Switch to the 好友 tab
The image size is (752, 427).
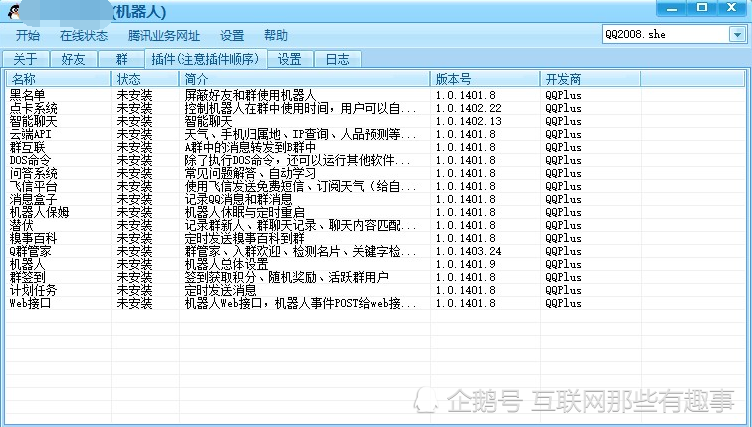coord(73,59)
